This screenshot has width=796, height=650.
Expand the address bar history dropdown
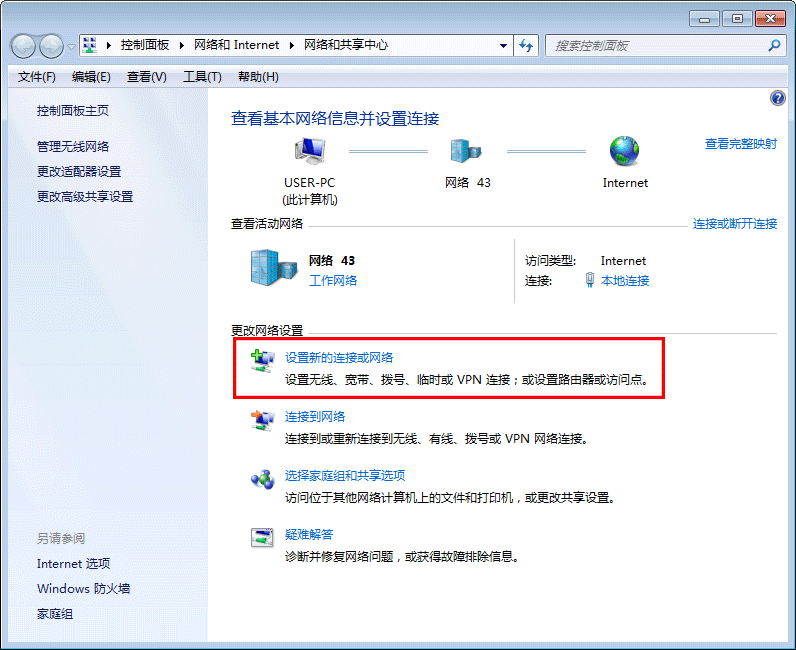pos(503,46)
